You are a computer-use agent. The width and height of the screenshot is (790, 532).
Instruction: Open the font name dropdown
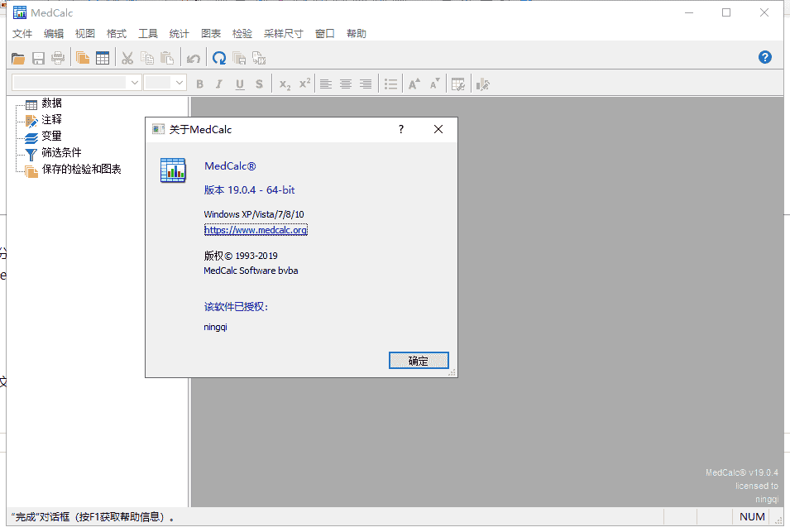[x=135, y=83]
